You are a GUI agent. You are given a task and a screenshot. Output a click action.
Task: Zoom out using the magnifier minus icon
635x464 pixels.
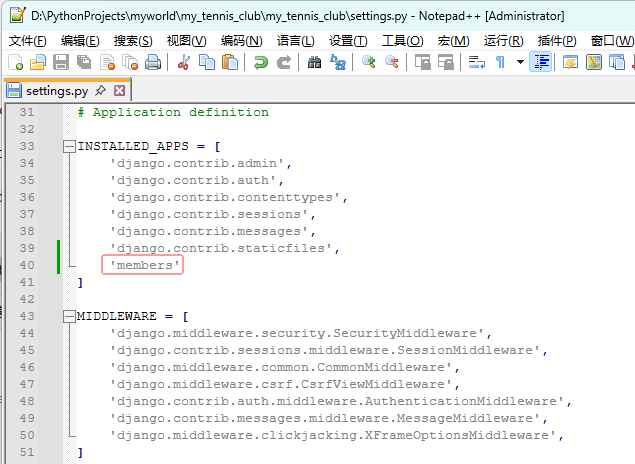coord(392,63)
